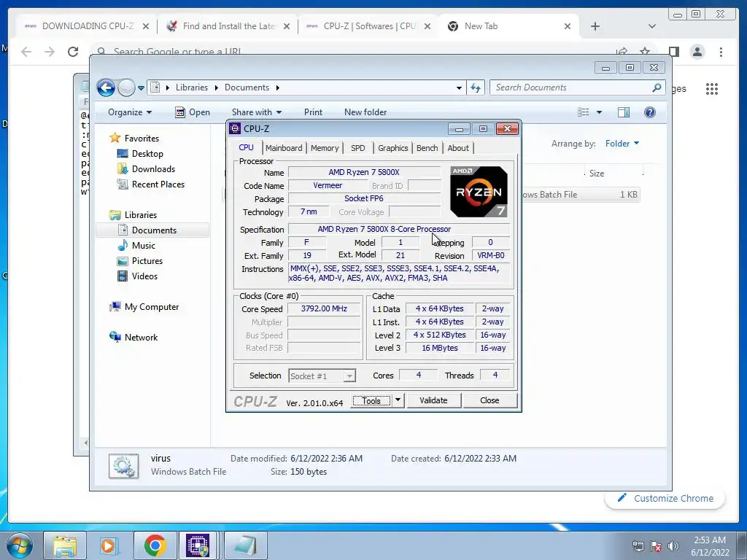The height and width of the screenshot is (560, 747).
Task: Open a new Chrome tab with plus
Action: [x=595, y=26]
